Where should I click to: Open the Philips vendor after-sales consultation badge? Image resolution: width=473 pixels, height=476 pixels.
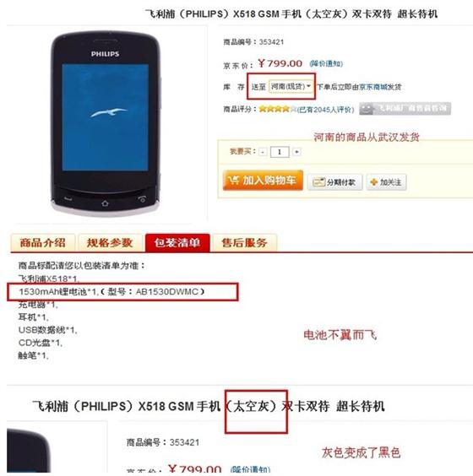[x=405, y=109]
